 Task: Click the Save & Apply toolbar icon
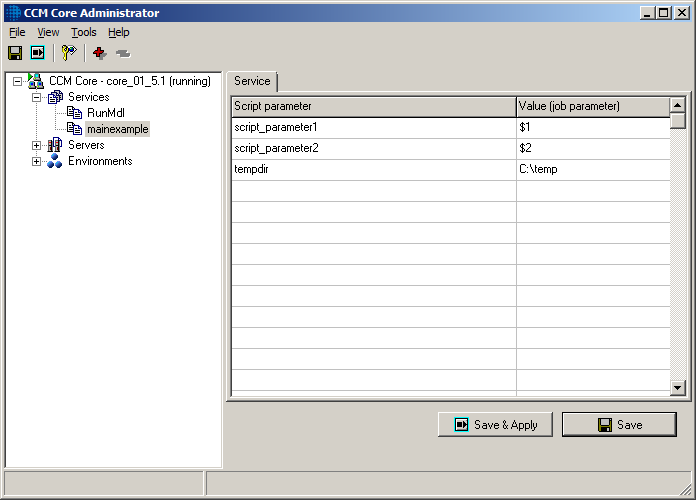37,53
